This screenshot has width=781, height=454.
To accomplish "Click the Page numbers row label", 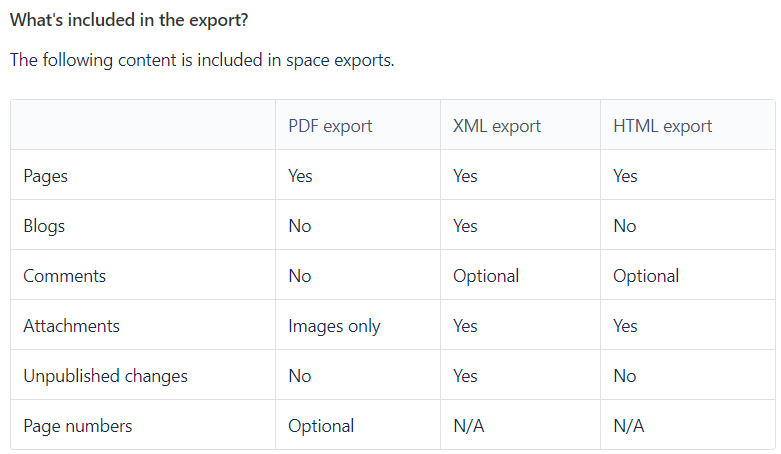I will pos(78,426).
